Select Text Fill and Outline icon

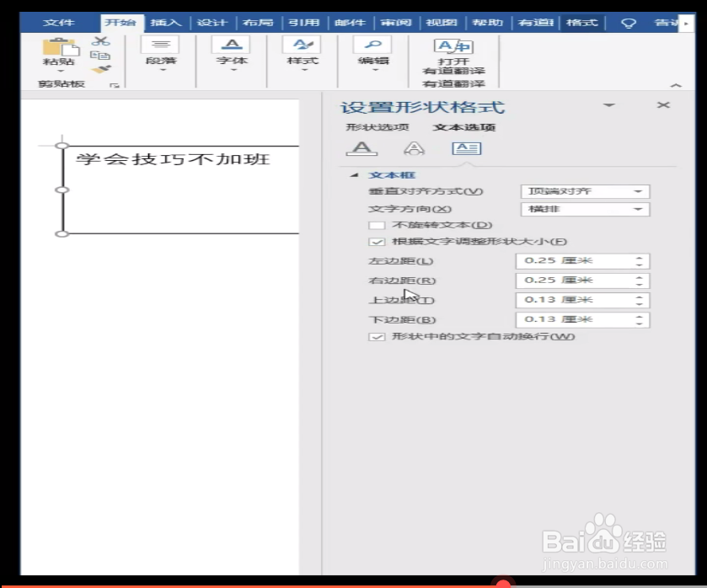pyautogui.click(x=362, y=148)
